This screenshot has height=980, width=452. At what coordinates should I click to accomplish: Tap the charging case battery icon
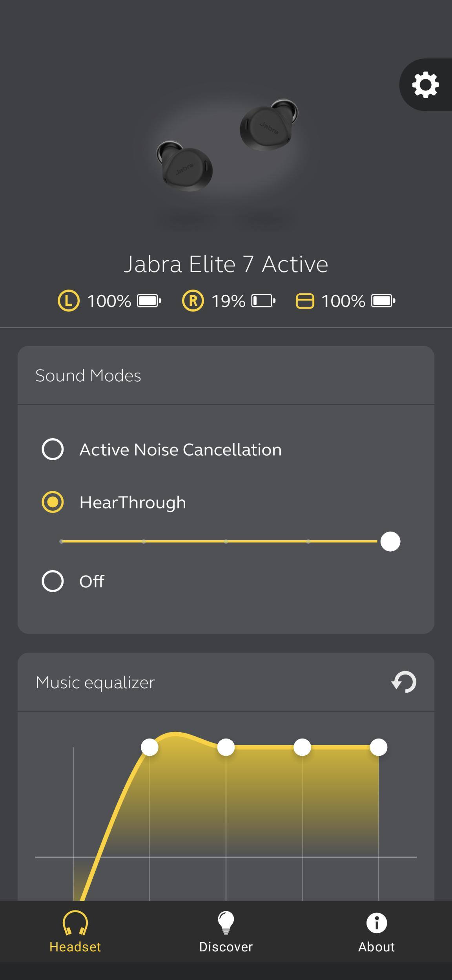304,301
